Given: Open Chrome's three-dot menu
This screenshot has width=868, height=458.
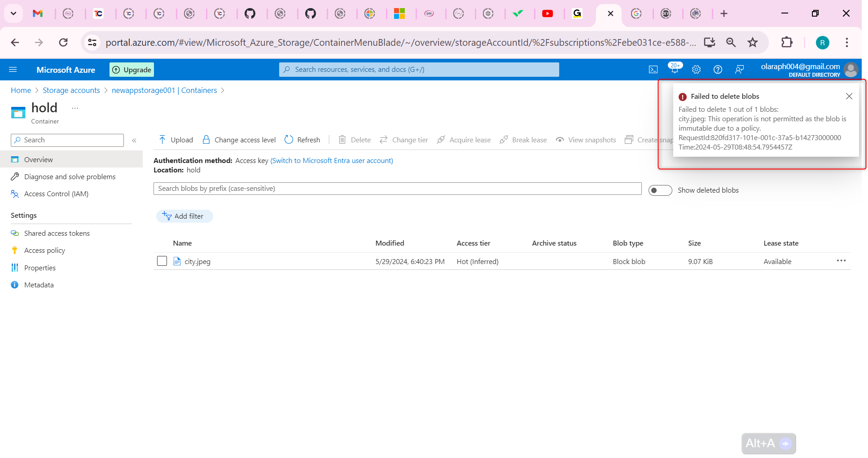Looking at the screenshot, I should click(847, 42).
